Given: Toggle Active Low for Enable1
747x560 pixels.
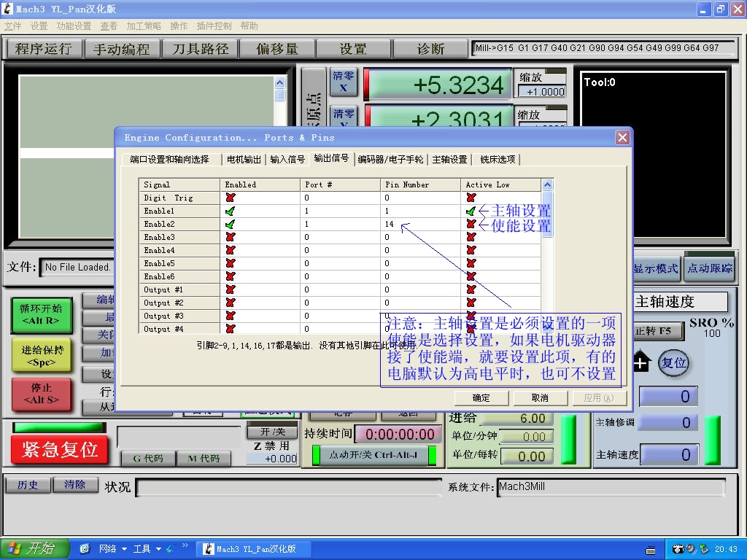Looking at the screenshot, I should click(x=471, y=211).
